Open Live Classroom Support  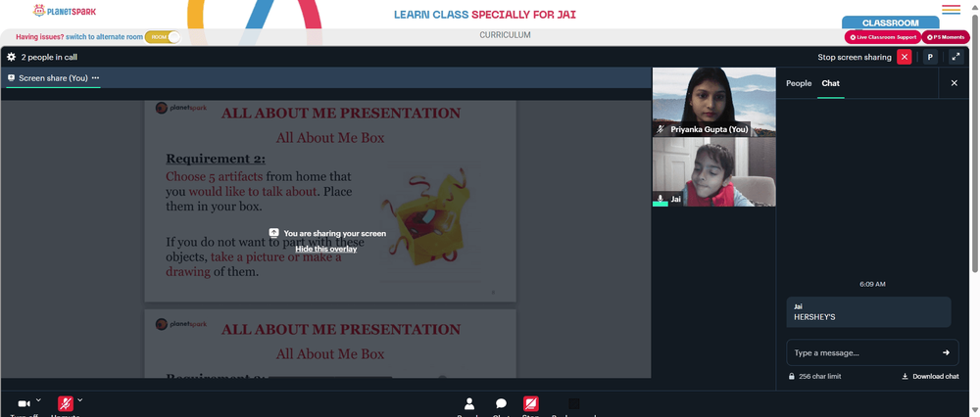tap(883, 37)
